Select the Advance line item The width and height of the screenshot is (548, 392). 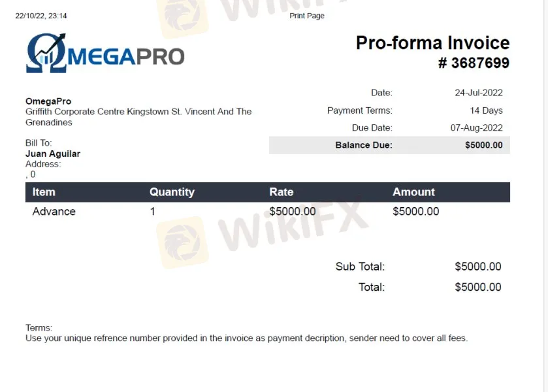tap(54, 212)
